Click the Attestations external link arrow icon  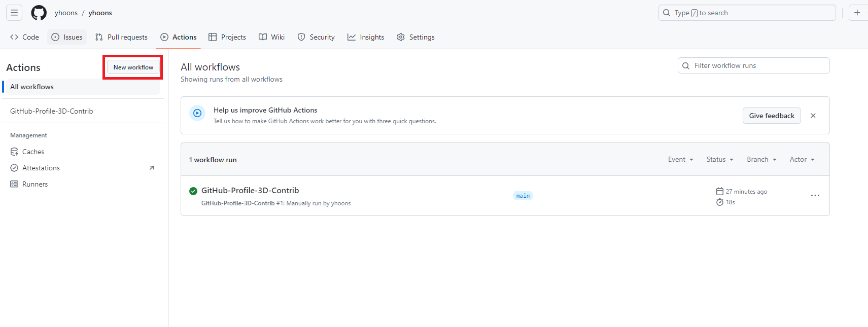151,168
